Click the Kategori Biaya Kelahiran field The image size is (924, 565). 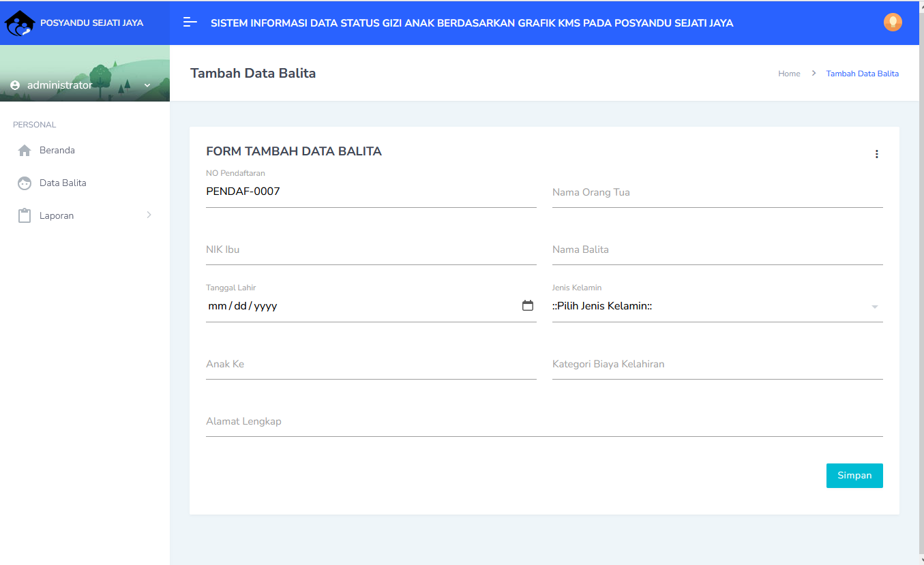717,365
